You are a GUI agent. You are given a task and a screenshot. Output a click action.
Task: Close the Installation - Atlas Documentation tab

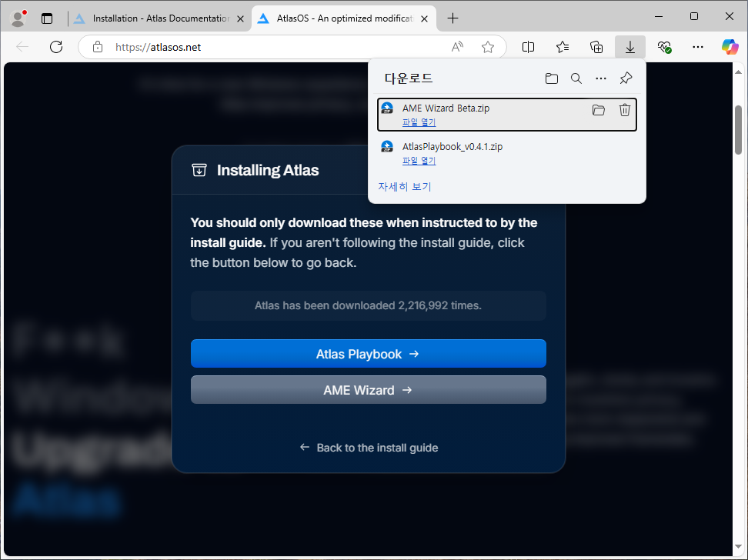(x=240, y=18)
